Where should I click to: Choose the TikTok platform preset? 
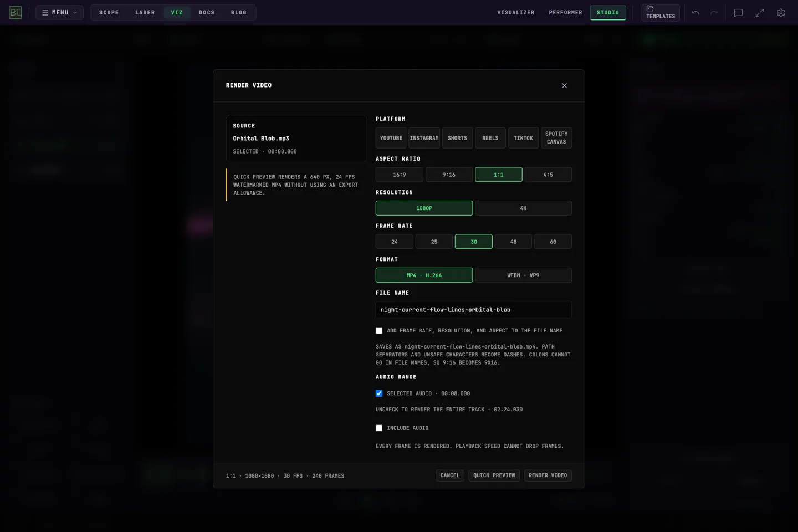tap(523, 138)
